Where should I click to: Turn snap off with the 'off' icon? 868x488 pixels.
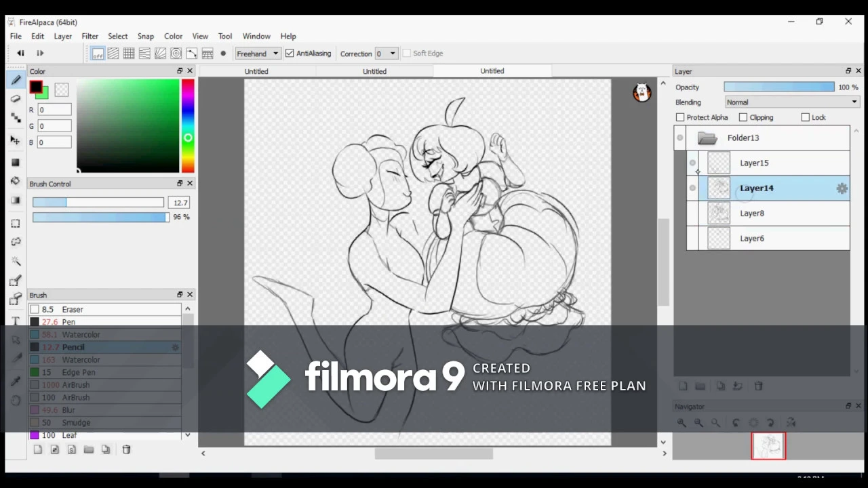click(x=98, y=54)
